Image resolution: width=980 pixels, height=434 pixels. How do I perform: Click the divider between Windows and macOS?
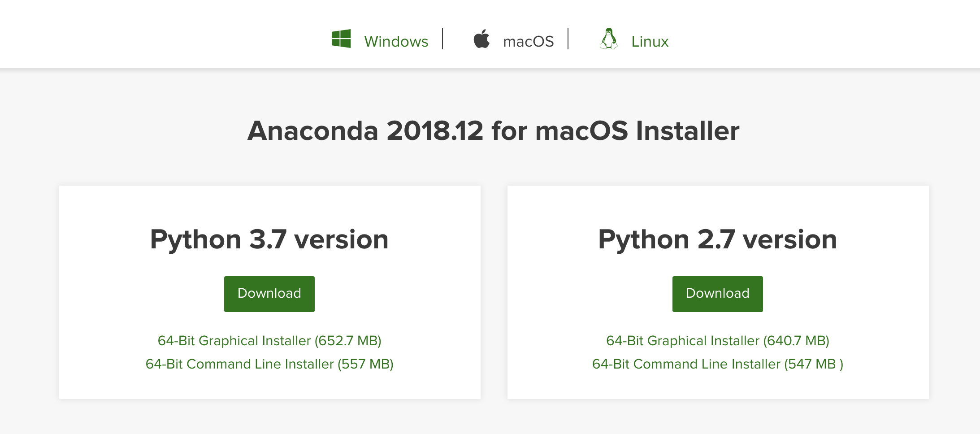coord(442,39)
